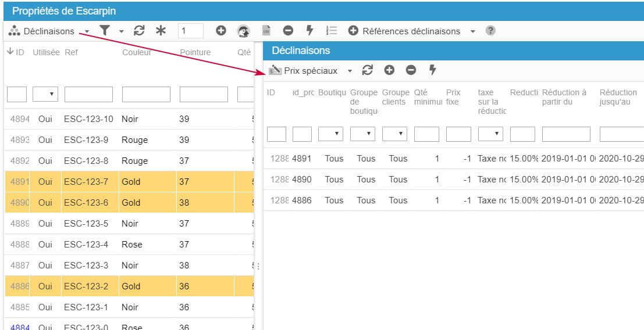Click the plus icon in Prix spéciaux toolbar
644x330 pixels.
(389, 70)
